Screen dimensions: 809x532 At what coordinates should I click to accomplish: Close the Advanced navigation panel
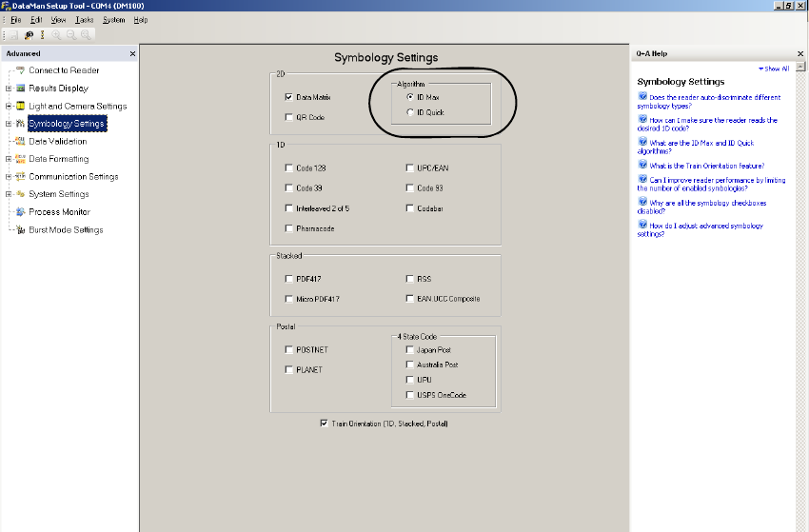(132, 53)
